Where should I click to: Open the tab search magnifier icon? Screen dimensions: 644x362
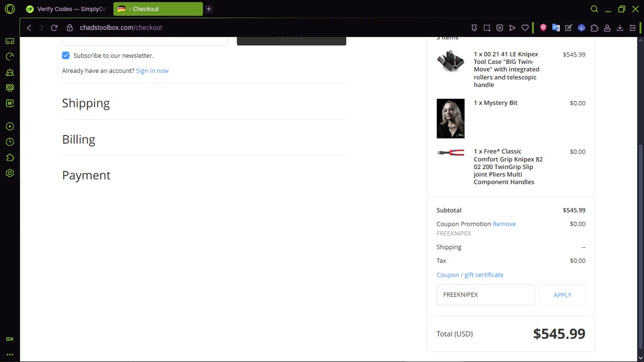594,9
